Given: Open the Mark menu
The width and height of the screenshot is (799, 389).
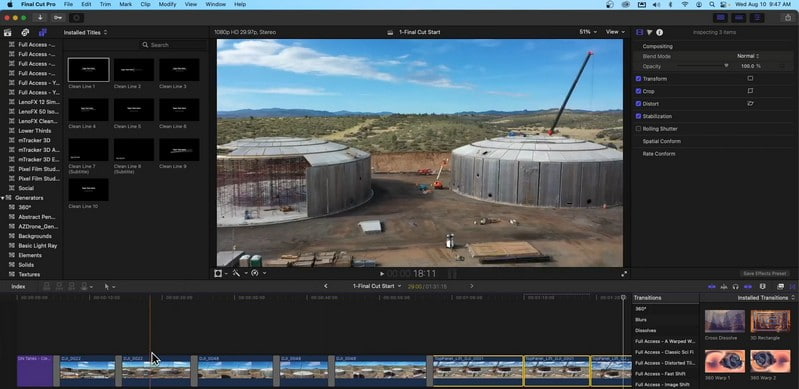Looking at the screenshot, I should point(125,4).
